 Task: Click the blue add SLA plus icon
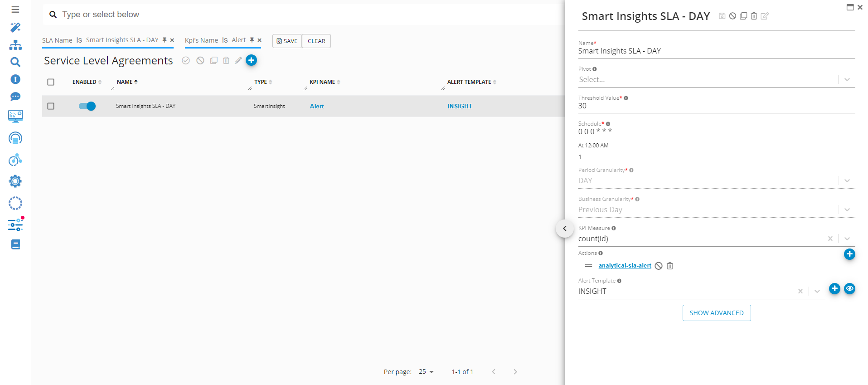[x=251, y=60]
